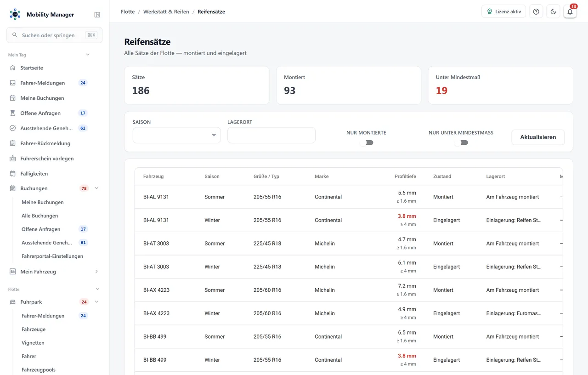Viewport: 588px width, 375px height.
Task: Click the Lizenz aktiv button
Action: coord(503,11)
